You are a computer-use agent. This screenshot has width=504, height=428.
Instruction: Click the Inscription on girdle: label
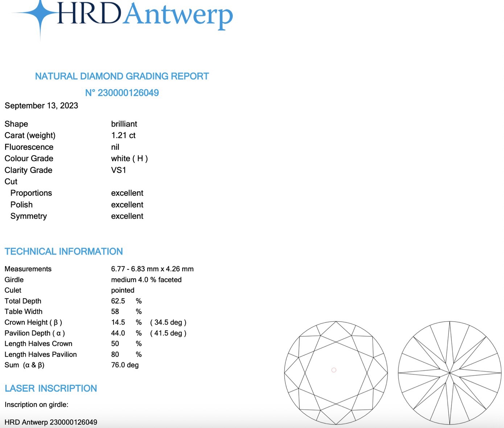coord(36,404)
